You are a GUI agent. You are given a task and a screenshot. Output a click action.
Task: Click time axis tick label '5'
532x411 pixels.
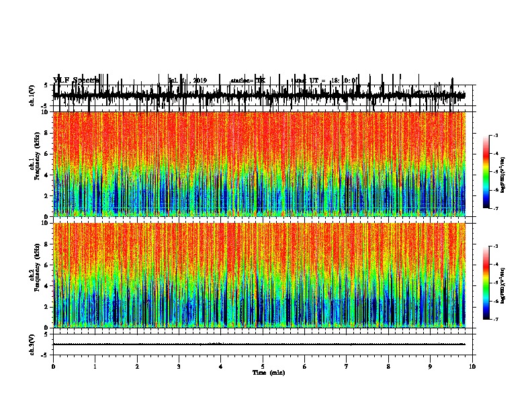tap(263, 367)
